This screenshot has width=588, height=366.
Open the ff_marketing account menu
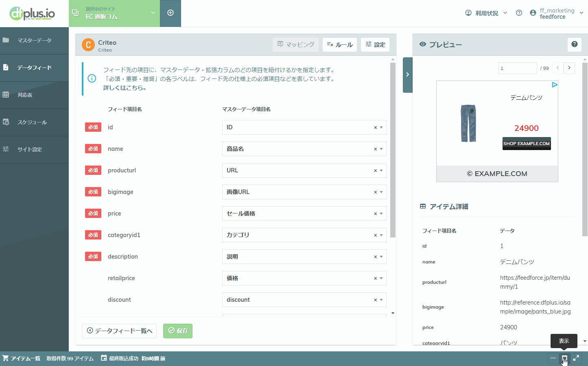tap(557, 13)
